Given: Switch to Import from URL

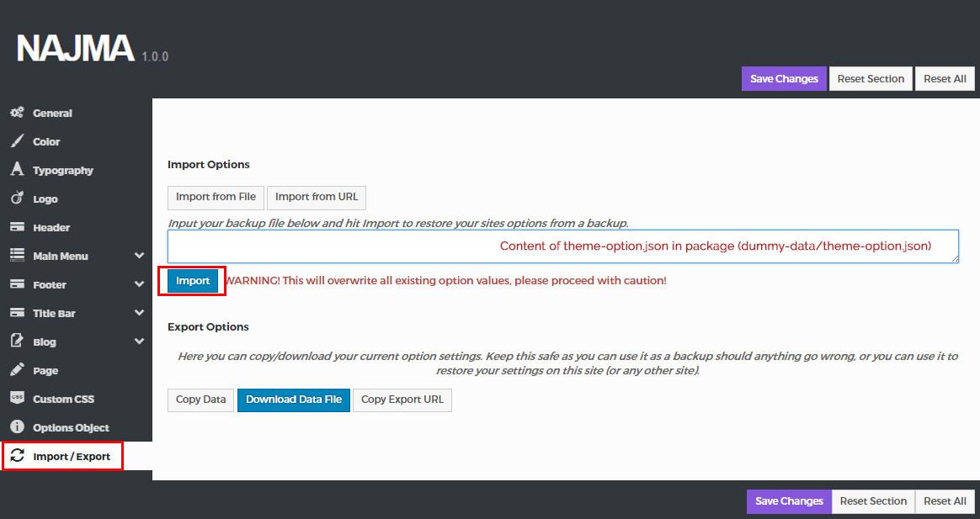Looking at the screenshot, I should coord(317,197).
